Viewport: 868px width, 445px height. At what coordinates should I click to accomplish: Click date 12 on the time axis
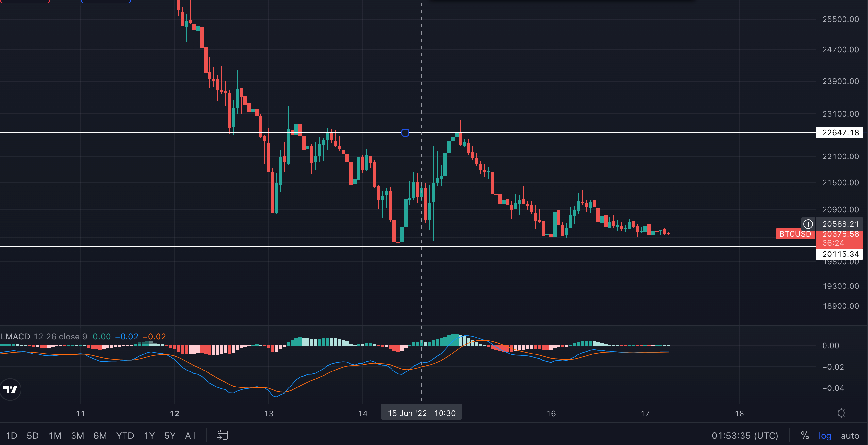[x=175, y=413]
